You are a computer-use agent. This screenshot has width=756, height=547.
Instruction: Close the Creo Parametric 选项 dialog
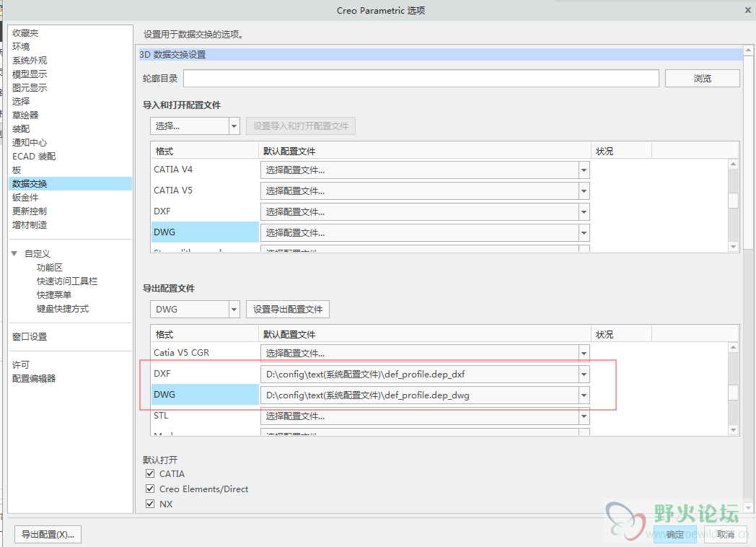point(748,10)
